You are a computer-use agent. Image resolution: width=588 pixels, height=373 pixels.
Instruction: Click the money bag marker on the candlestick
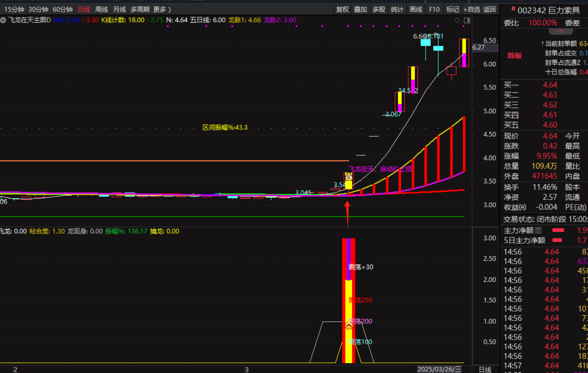pyautogui.click(x=349, y=177)
